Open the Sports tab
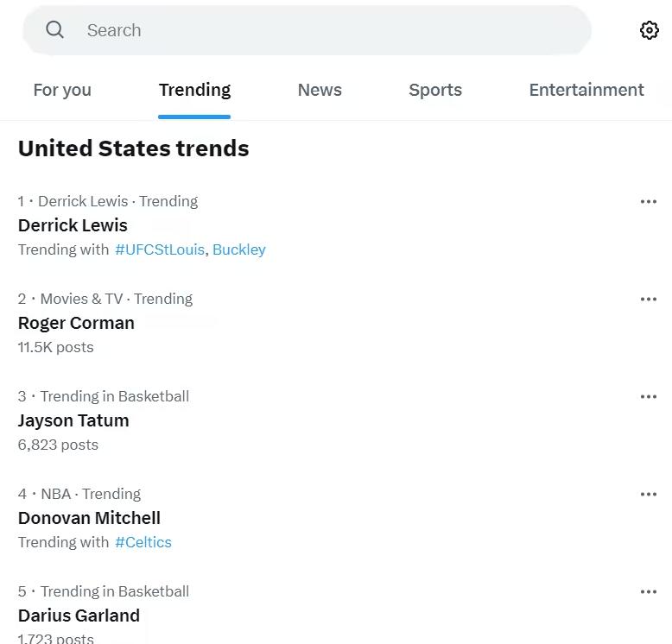 pos(435,90)
